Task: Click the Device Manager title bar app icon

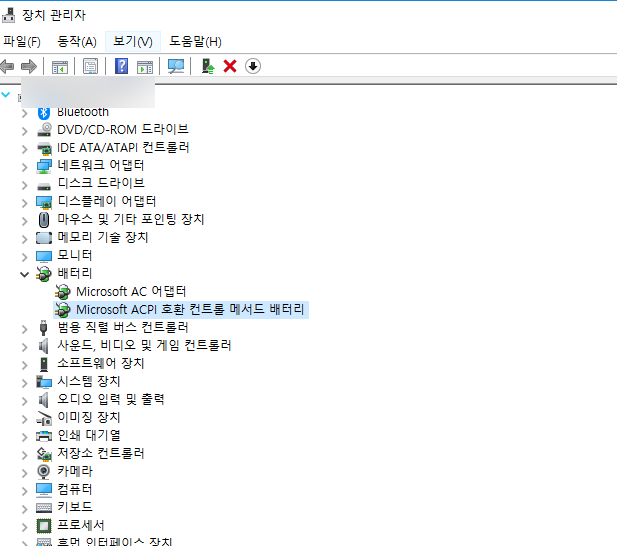Action: point(8,15)
